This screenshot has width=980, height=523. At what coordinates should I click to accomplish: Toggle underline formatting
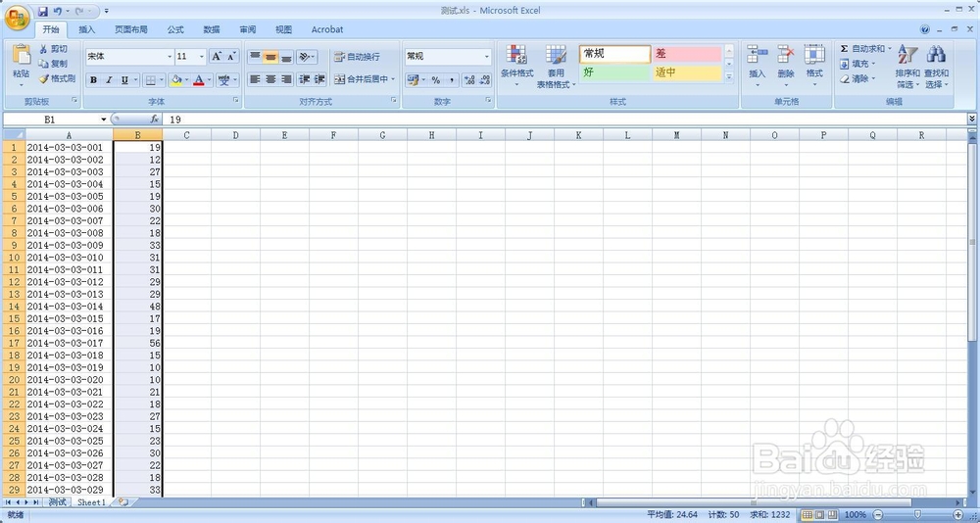[x=124, y=80]
